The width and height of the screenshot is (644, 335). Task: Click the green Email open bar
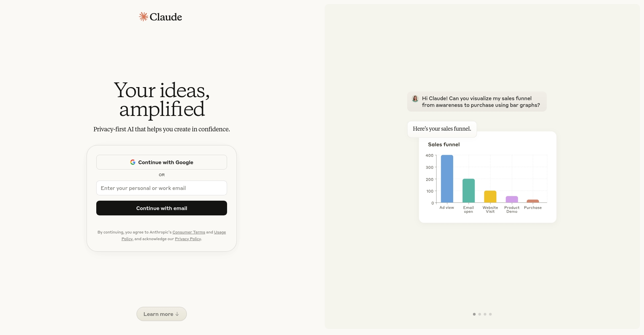[x=469, y=191]
